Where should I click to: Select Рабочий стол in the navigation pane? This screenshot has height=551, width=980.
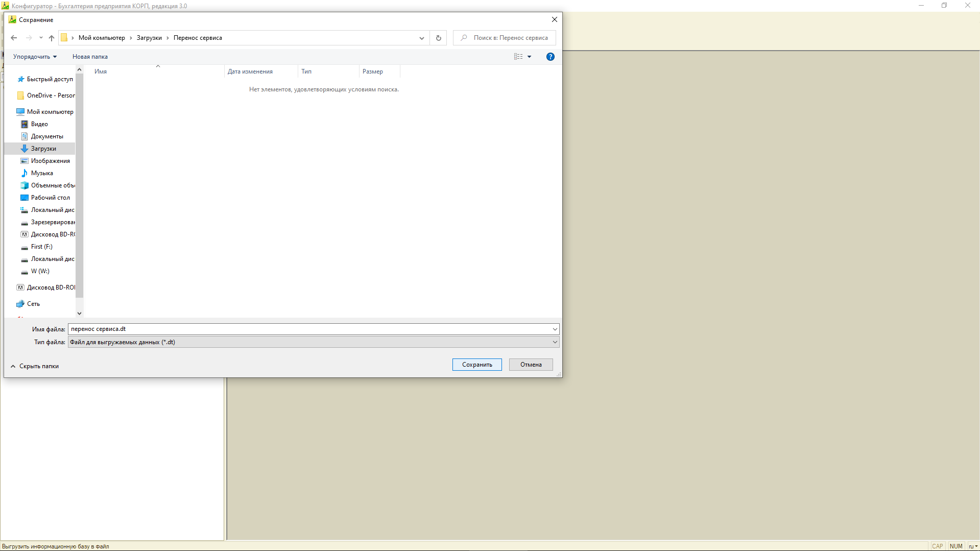tap(50, 198)
